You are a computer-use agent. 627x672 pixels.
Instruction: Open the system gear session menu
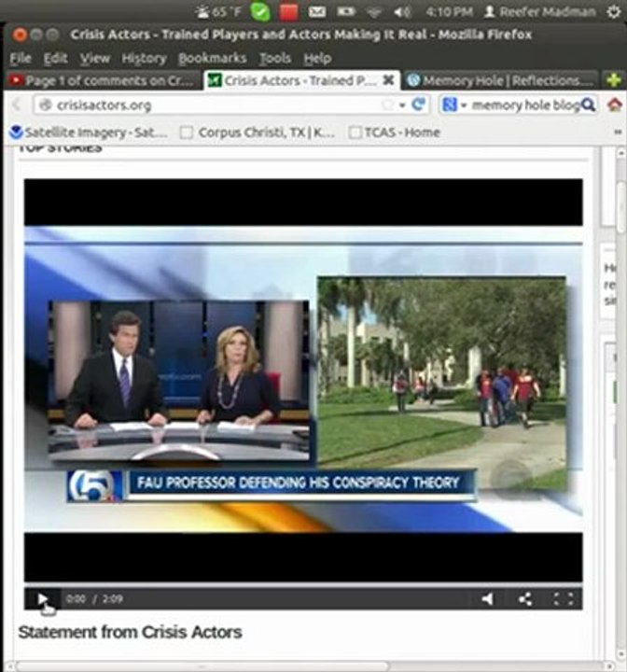coord(614,11)
